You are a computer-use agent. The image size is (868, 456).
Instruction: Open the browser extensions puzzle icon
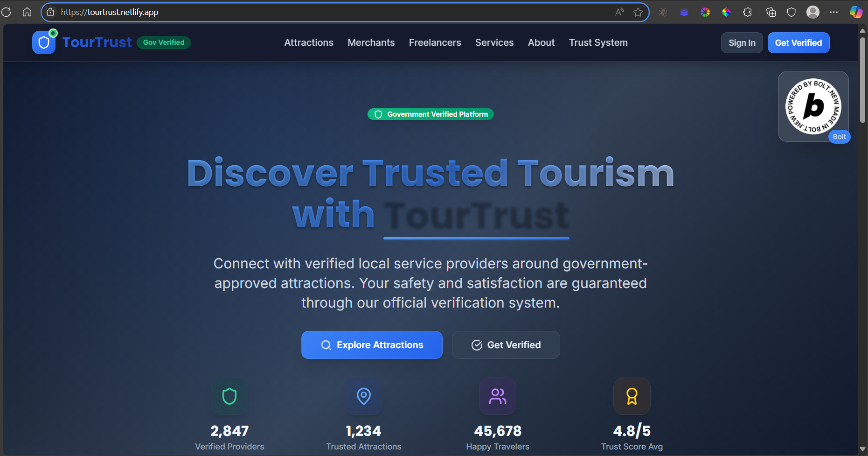pyautogui.click(x=747, y=12)
